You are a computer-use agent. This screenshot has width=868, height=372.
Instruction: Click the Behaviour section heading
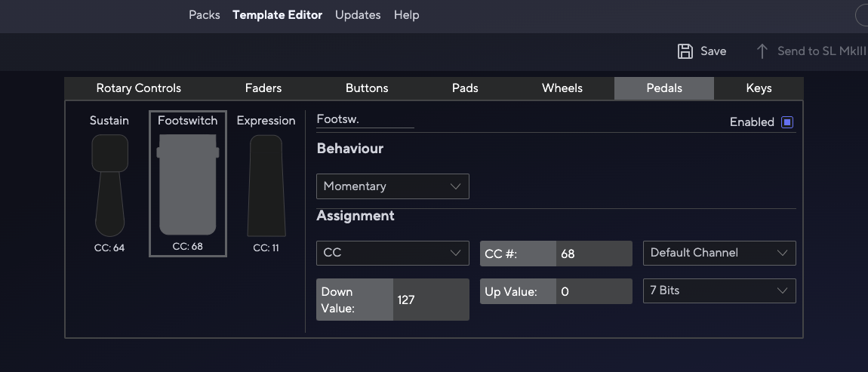click(350, 149)
